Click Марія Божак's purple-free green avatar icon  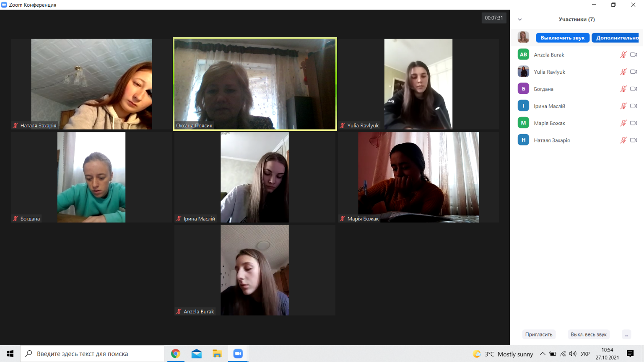tap(523, 123)
